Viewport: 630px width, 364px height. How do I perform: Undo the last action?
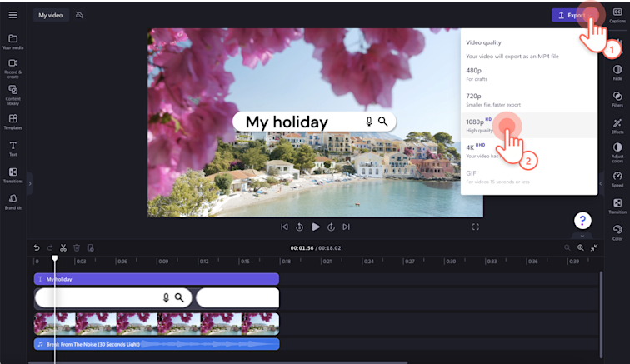37,247
